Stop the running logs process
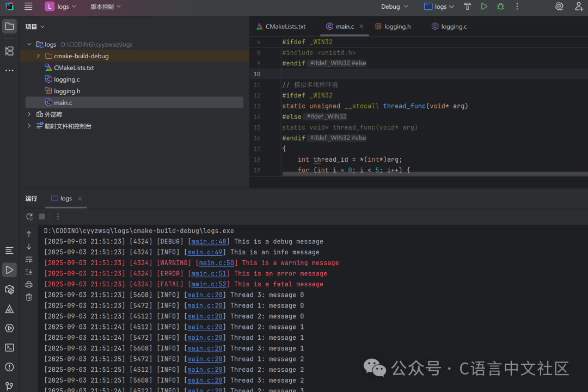 coord(42,217)
